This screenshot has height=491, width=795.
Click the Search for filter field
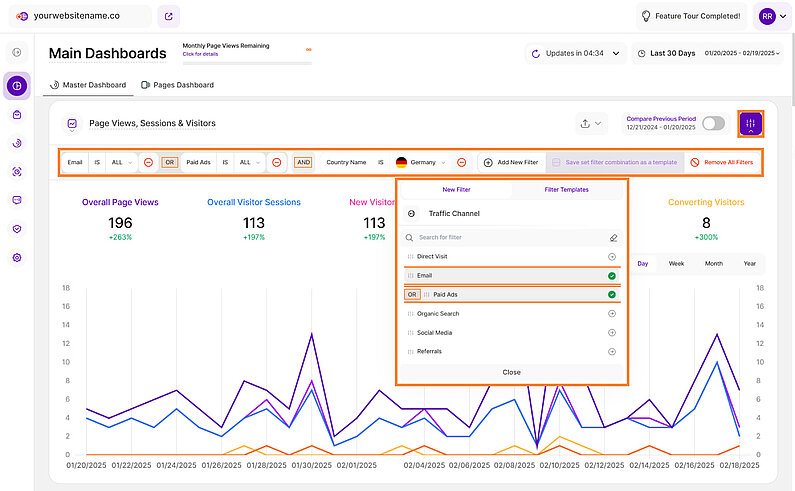tap(505, 238)
